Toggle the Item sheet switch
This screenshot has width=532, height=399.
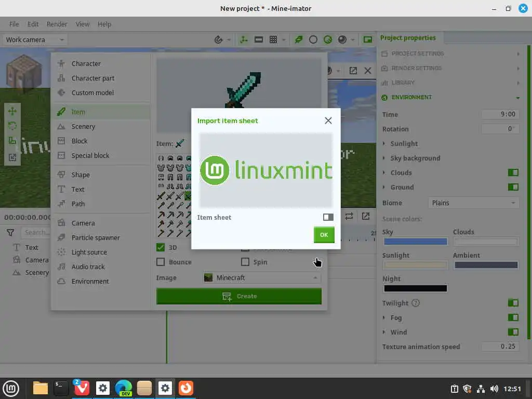tap(328, 217)
